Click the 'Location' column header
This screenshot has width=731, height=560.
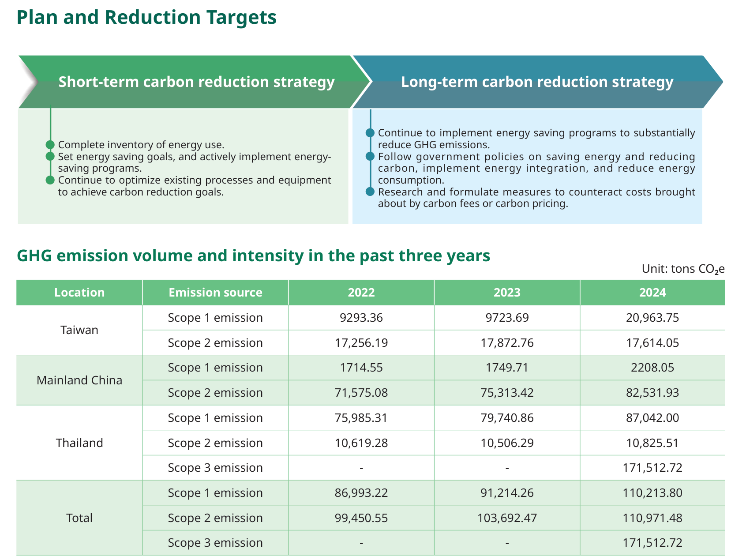79,293
